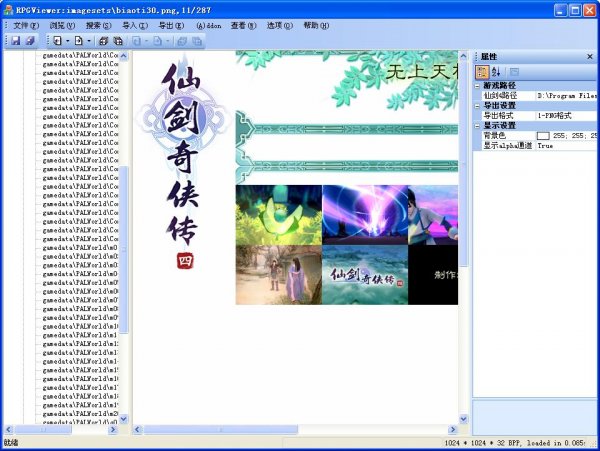Viewport: 600px width, 451px height.
Task: Click the image view vertical scrollbar thumb
Action: pyautogui.click(x=463, y=164)
